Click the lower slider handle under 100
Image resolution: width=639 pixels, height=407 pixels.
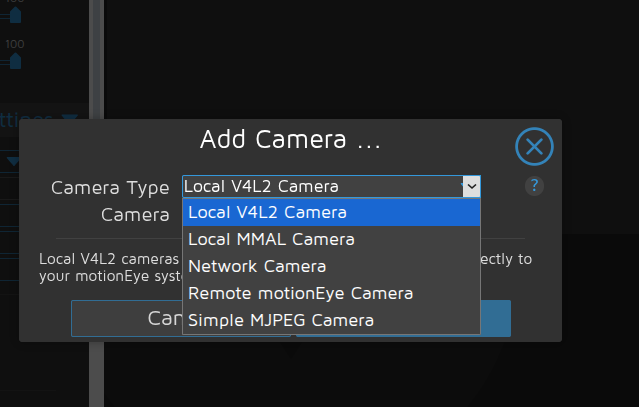[15, 62]
